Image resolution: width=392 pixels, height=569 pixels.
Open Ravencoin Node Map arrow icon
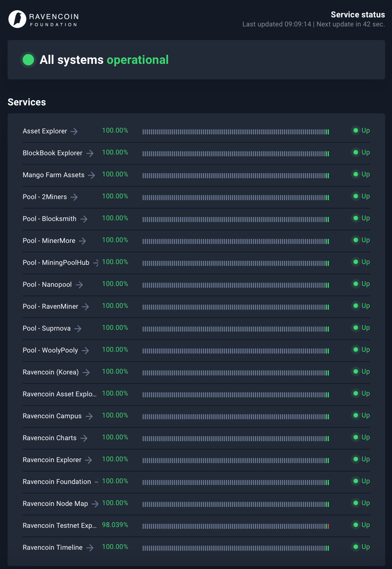[95, 504]
